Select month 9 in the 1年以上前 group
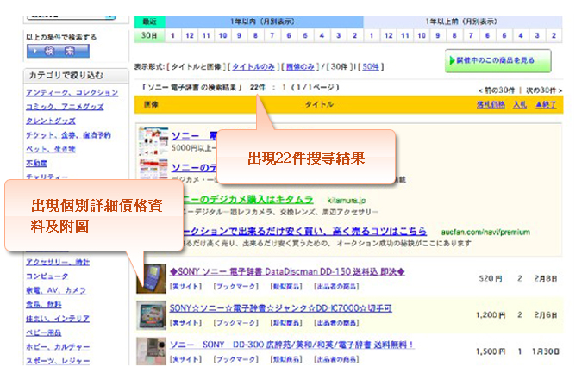 [438, 35]
